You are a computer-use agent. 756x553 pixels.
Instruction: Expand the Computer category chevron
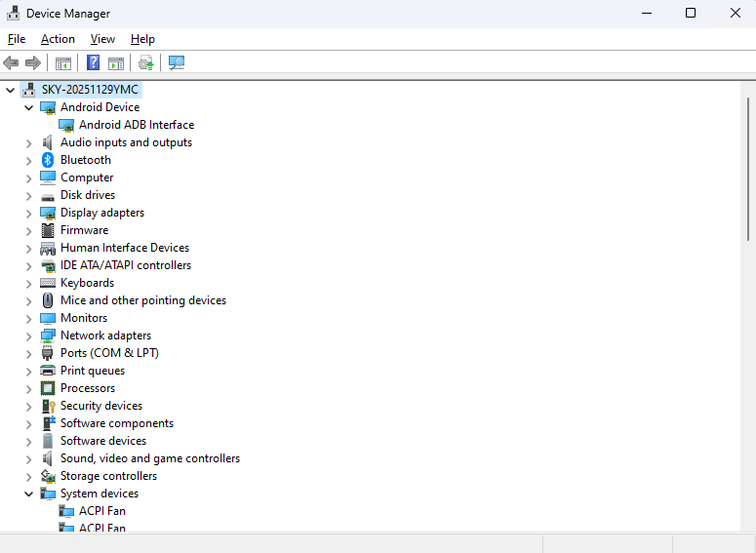(x=29, y=178)
